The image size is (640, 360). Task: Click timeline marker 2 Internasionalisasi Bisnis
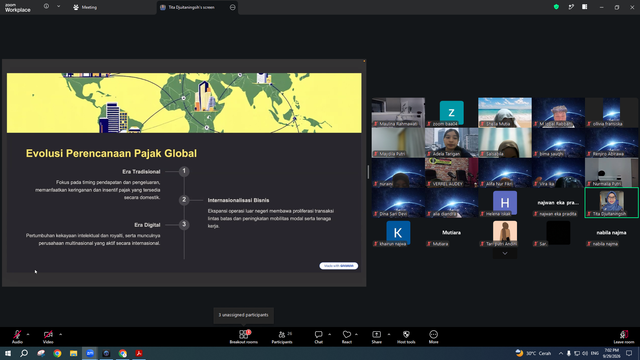pyautogui.click(x=184, y=200)
